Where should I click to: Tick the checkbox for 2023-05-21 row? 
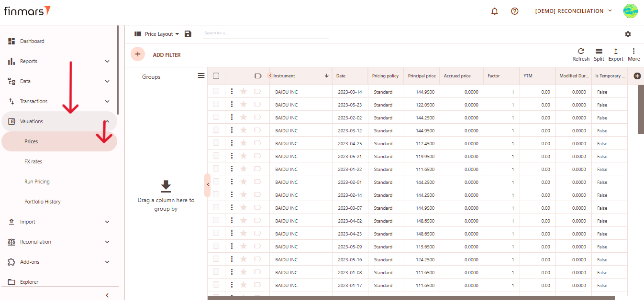(x=216, y=156)
